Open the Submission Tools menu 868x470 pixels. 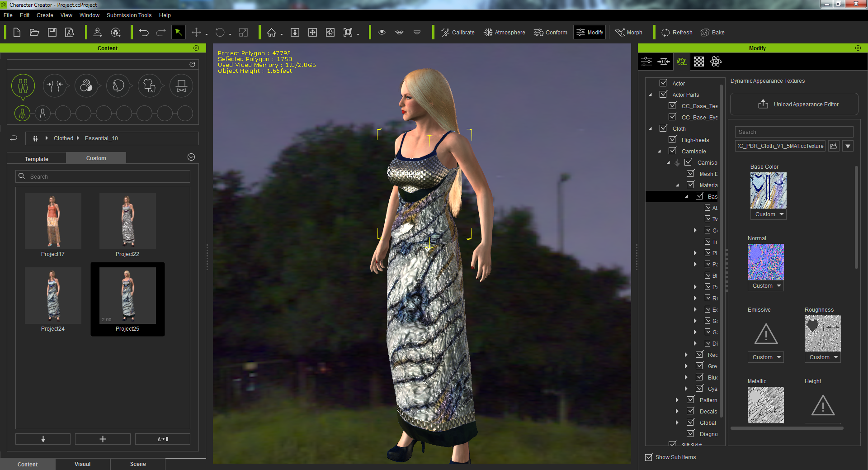coord(129,15)
